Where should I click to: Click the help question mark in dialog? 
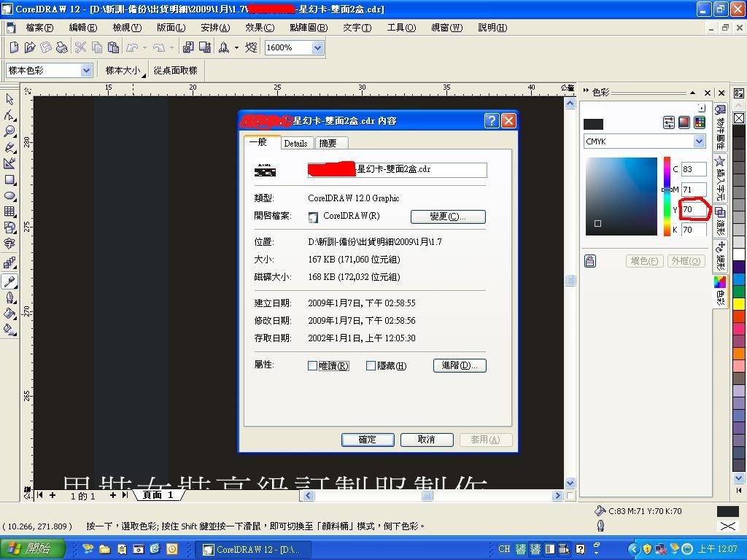click(x=492, y=120)
